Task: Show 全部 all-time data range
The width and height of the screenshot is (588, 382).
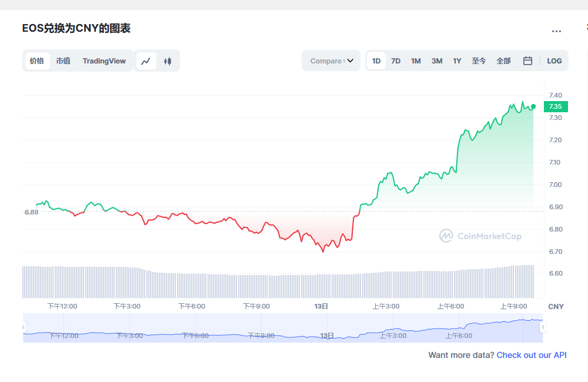Action: click(x=503, y=61)
